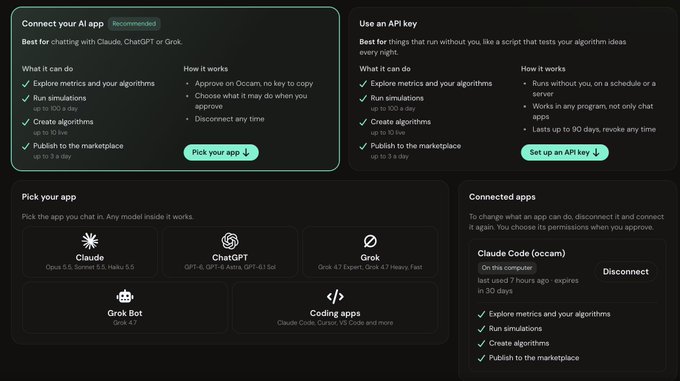
Task: Click 'last used 7 hours ago' expiry text
Action: pyautogui.click(x=528, y=286)
